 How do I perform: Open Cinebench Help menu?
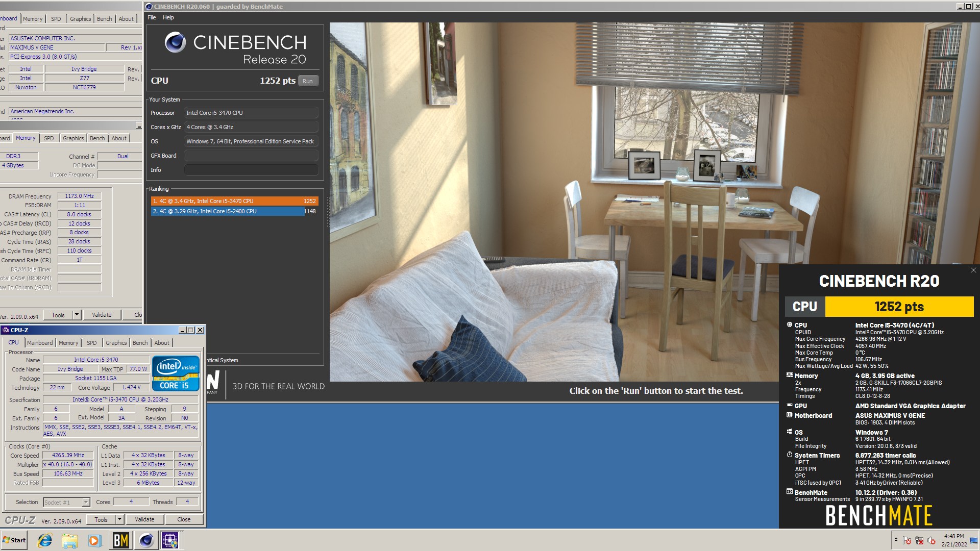[x=168, y=17]
